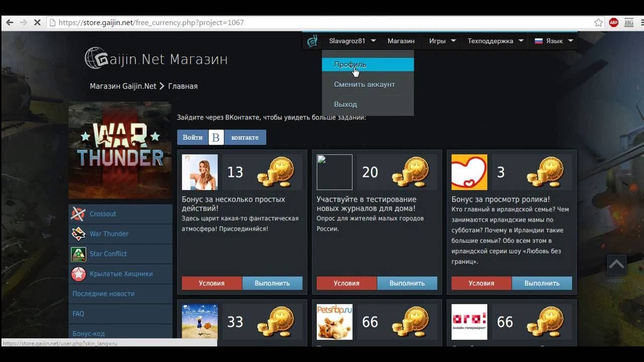Click the coins icon on the 3 reward card
This screenshot has height=362, width=644.
545,172
